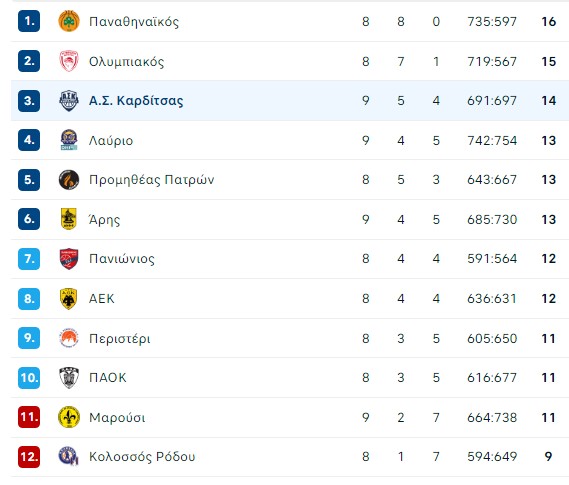Open the Κολοσσός Ρόδου team name link
Screen dimensions: 569x485
click(x=142, y=457)
